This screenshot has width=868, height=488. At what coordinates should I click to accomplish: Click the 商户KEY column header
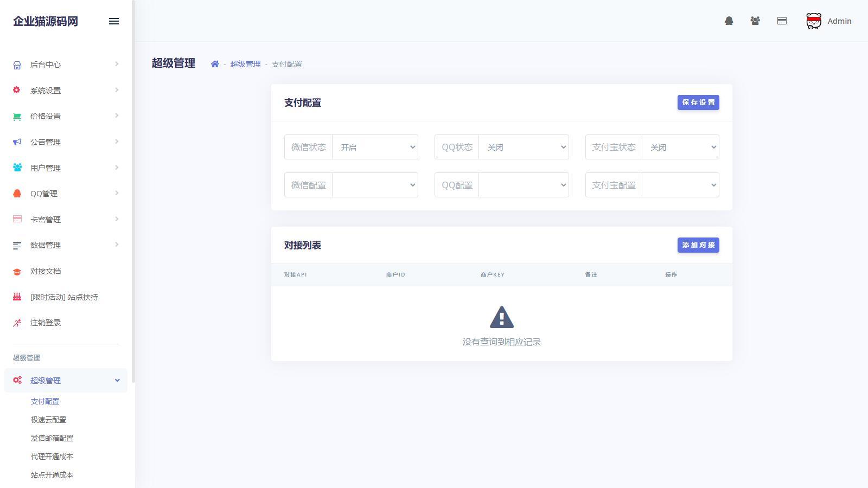(493, 275)
